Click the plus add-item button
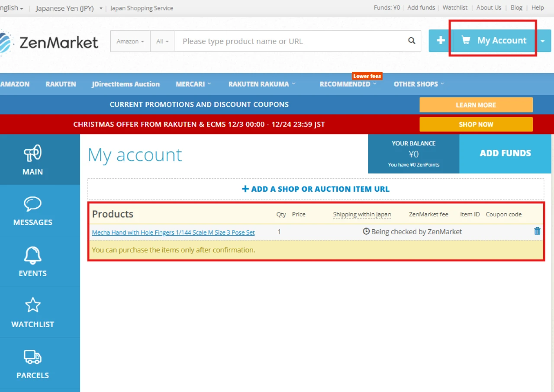This screenshot has width=554, height=392. point(441,41)
